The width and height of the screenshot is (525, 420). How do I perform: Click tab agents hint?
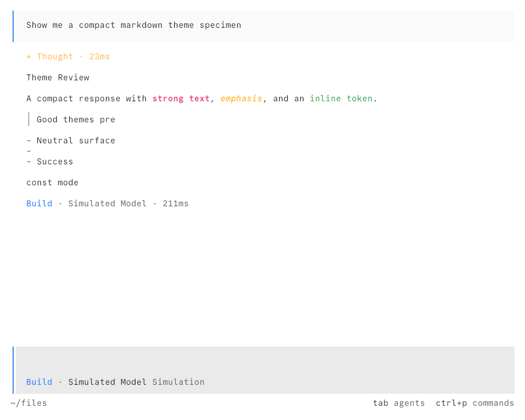[x=399, y=403]
